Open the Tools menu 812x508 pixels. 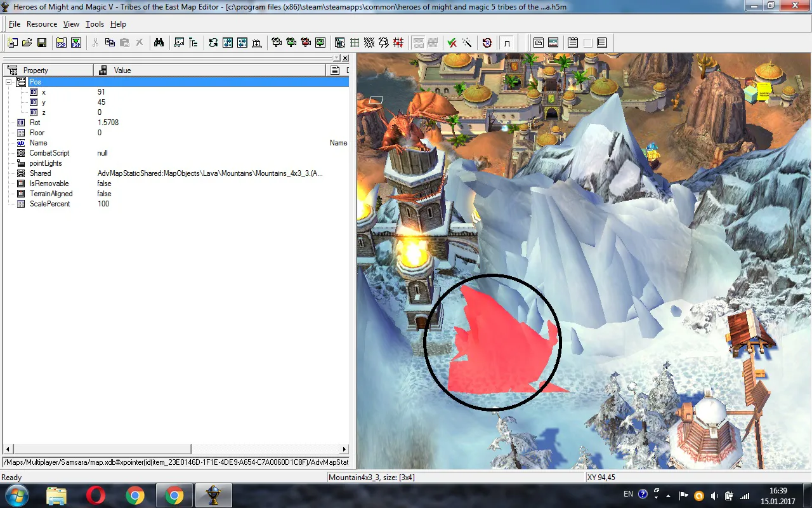[95, 24]
